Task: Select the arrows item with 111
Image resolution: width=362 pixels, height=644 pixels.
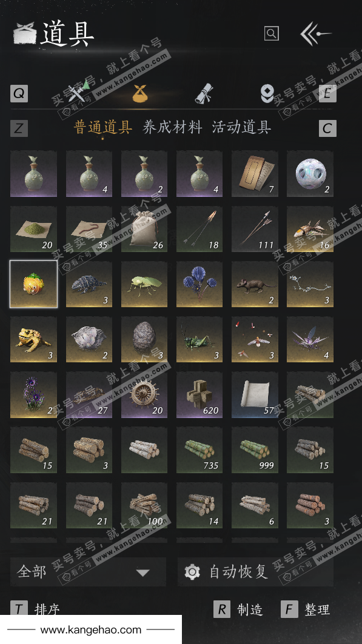Action: (x=255, y=229)
